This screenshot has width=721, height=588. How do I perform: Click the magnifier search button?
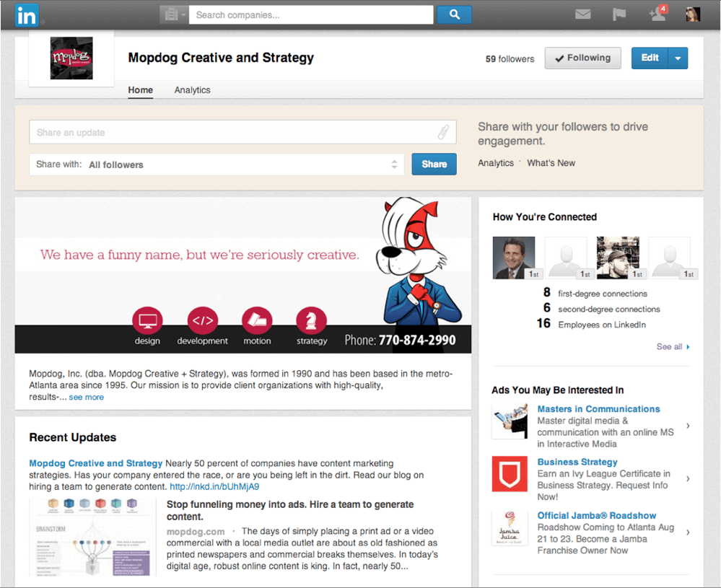(x=454, y=14)
